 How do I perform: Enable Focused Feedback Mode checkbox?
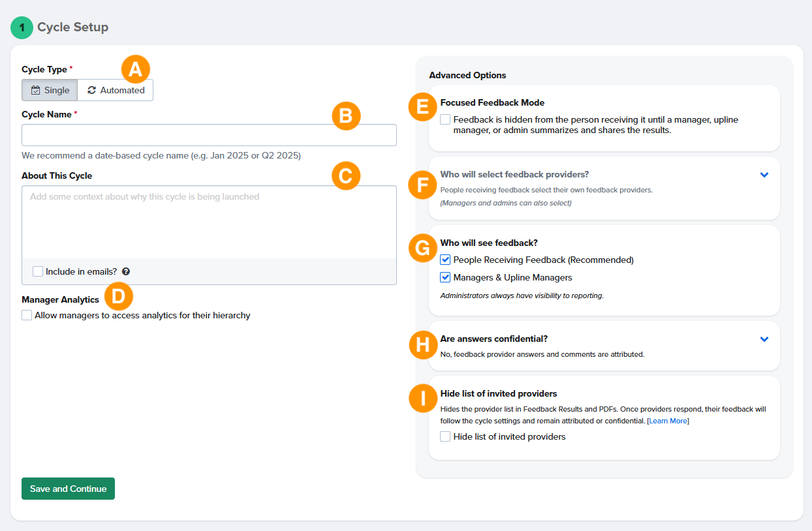[x=445, y=120]
